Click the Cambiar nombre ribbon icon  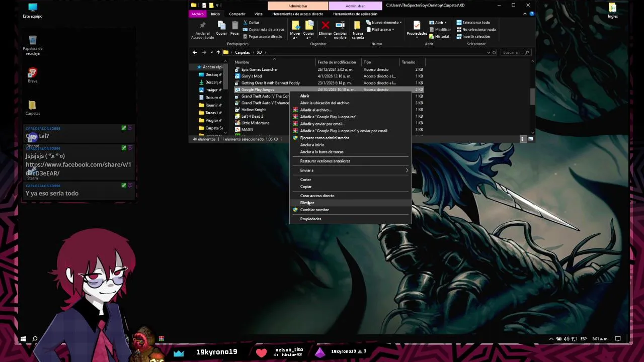[x=340, y=25]
